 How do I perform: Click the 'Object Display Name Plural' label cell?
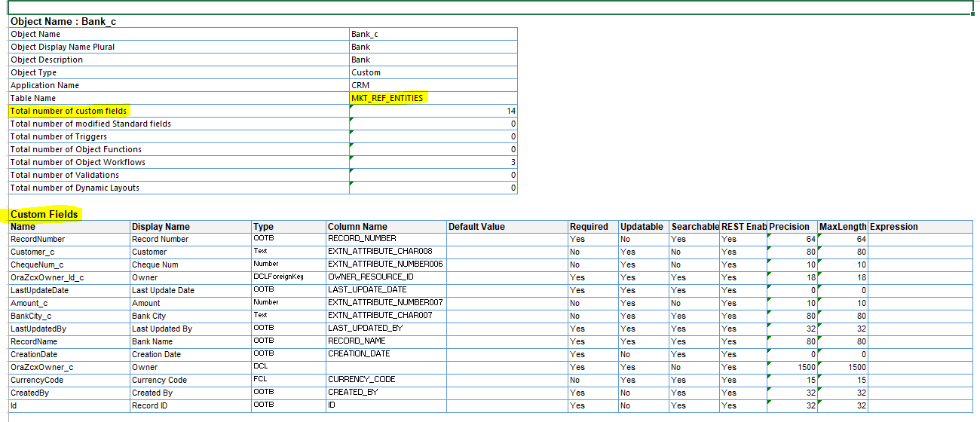(x=179, y=47)
